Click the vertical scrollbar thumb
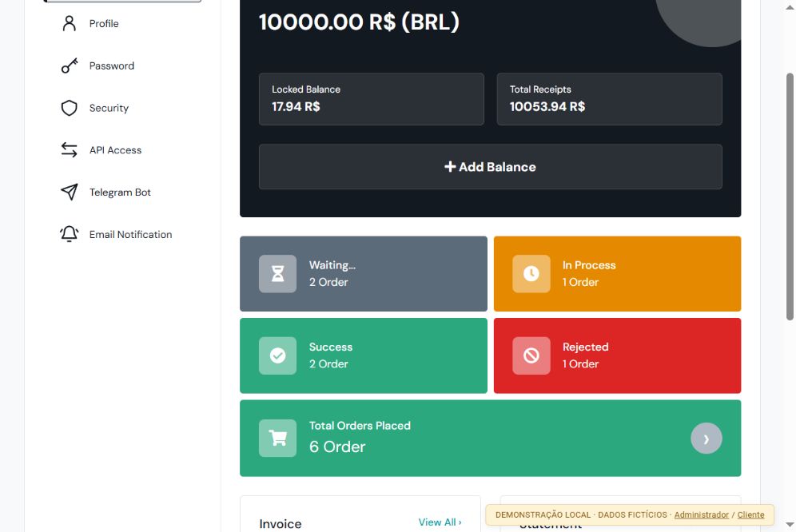Screen dimensions: 796x532 [x=790, y=197]
